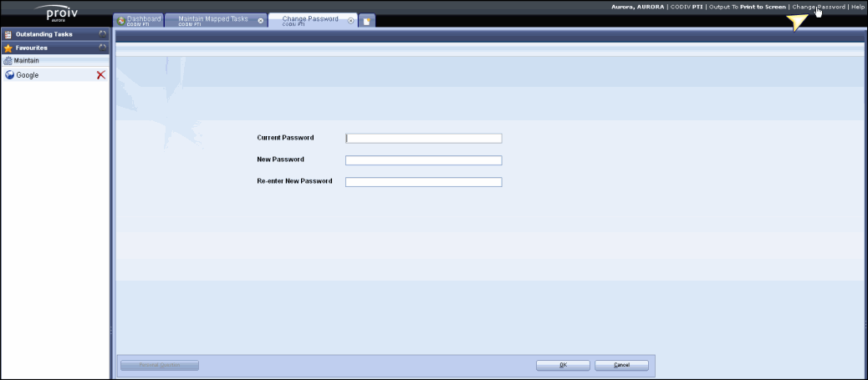
Task: Open a new tab with the page icon
Action: pos(366,21)
